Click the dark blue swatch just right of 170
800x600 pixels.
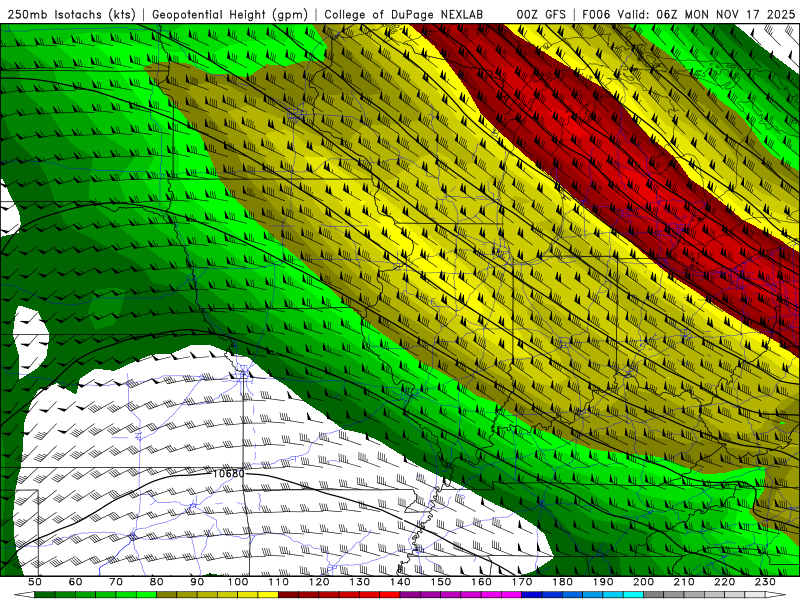pyautogui.click(x=532, y=595)
